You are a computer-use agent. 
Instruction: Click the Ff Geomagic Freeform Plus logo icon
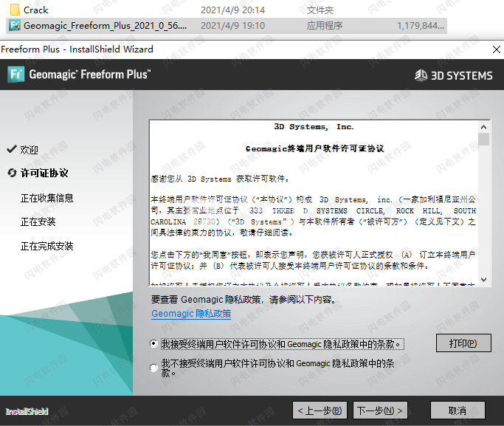[15, 75]
